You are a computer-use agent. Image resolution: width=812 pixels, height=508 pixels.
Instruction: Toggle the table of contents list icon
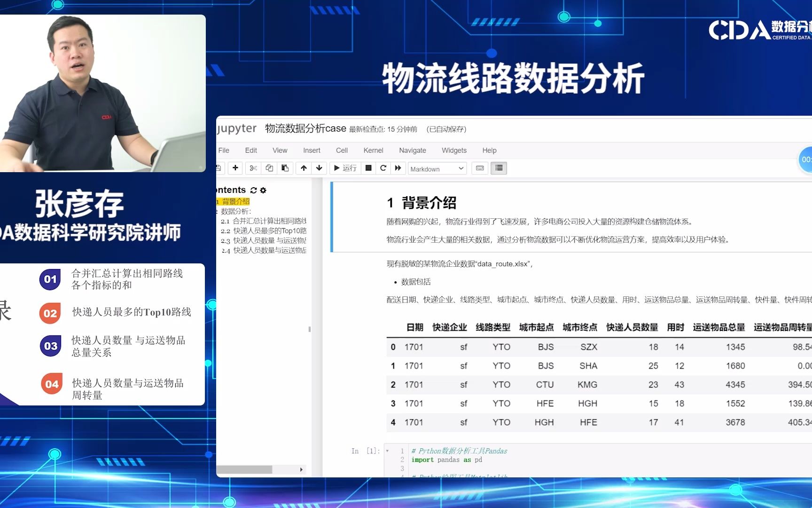pos(499,168)
